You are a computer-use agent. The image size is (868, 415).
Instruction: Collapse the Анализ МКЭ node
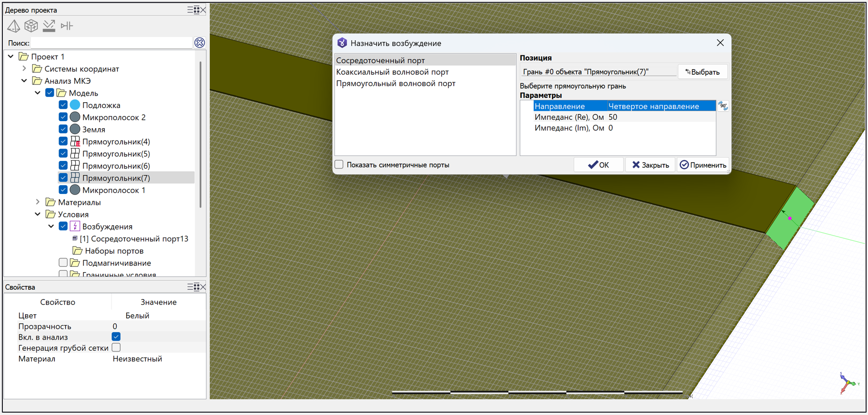[x=24, y=81]
